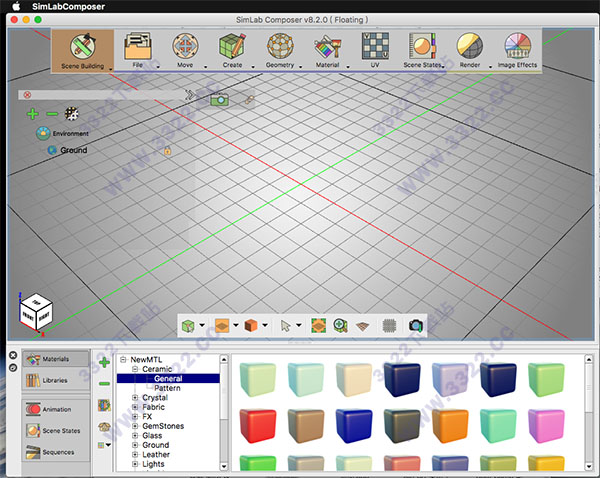The width and height of the screenshot is (600, 478).
Task: Toggle the ground grid plane icon
Action: point(362,326)
